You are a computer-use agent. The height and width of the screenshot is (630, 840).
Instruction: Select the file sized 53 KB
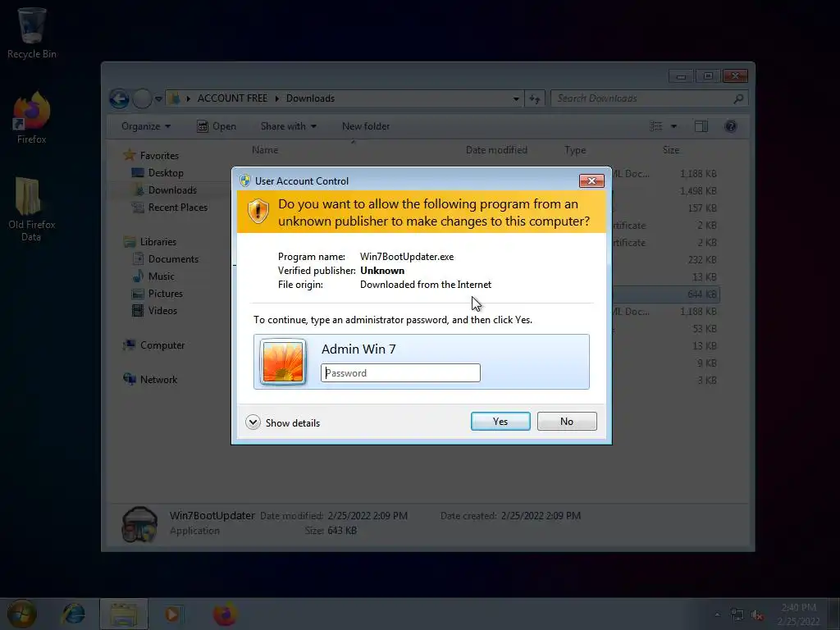click(x=666, y=328)
